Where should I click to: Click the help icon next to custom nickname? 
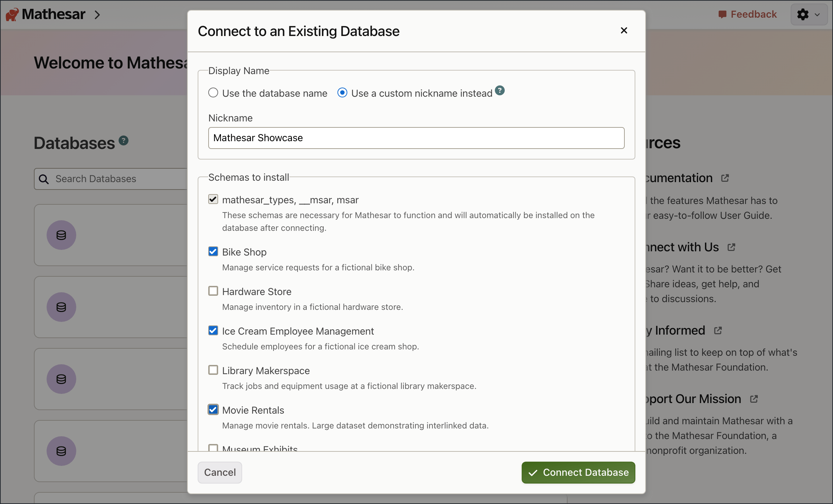[499, 91]
